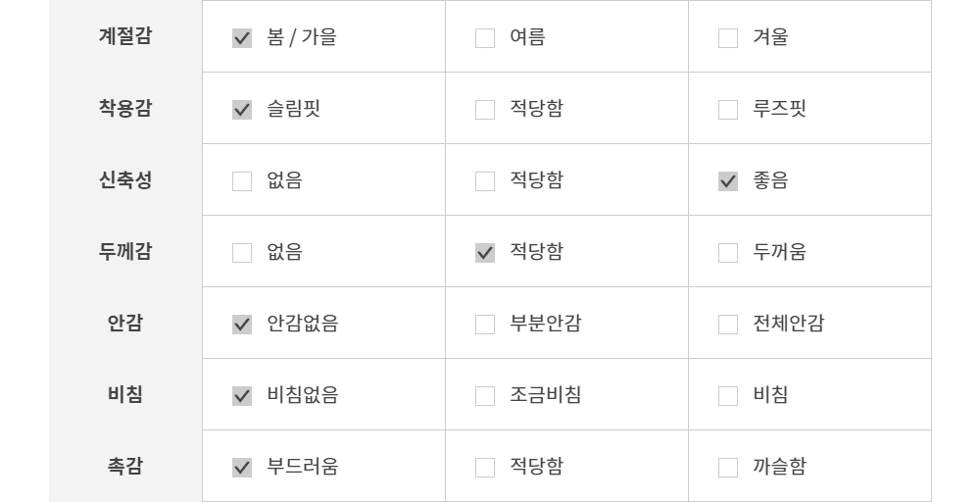Check the 여름 checkbox
This screenshot has width=980, height=502.
pyautogui.click(x=485, y=38)
